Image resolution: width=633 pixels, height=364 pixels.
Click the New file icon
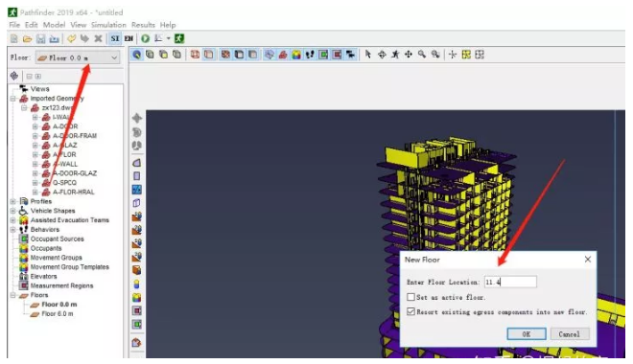tap(14, 38)
